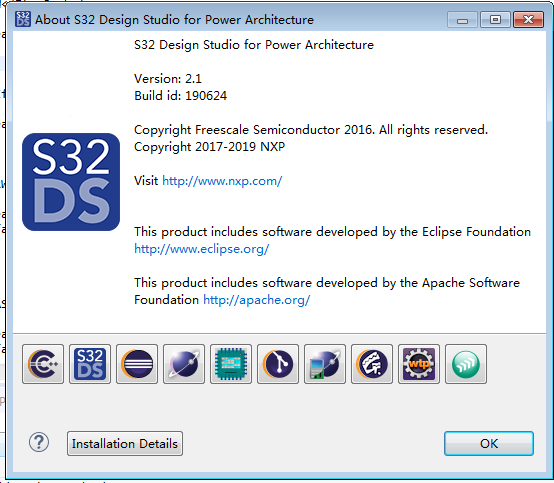Visit the http://www.nxp.com/ link

tap(222, 181)
